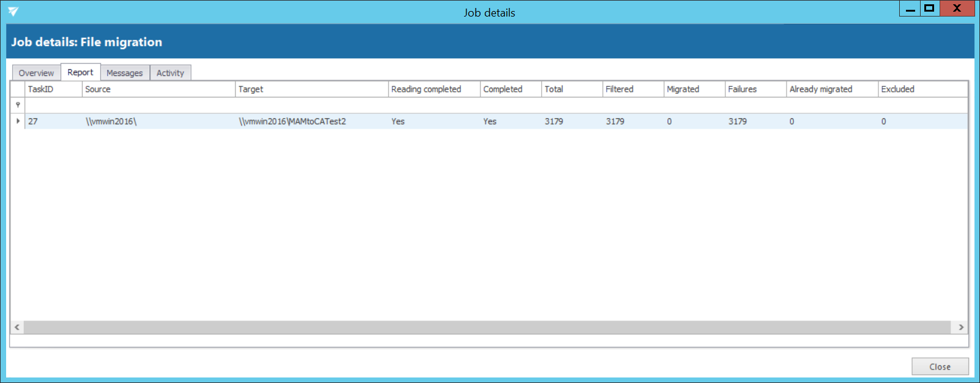Click the Already migrated column header
Viewport: 980px width, 383px height.
(831, 89)
